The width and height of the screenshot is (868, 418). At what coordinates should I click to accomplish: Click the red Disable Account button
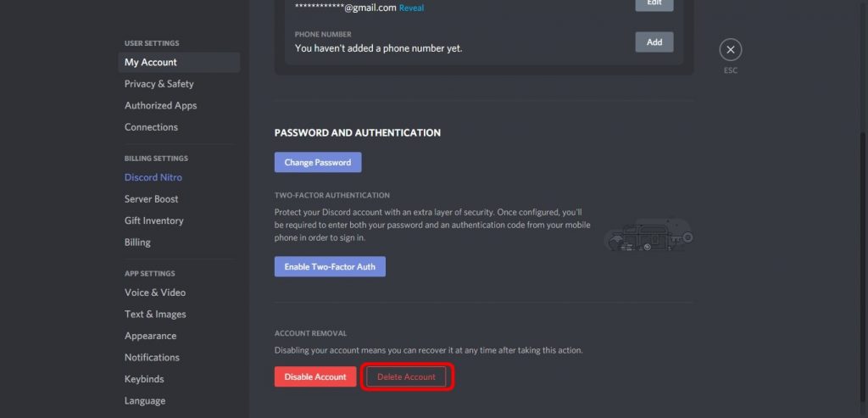pyautogui.click(x=315, y=376)
